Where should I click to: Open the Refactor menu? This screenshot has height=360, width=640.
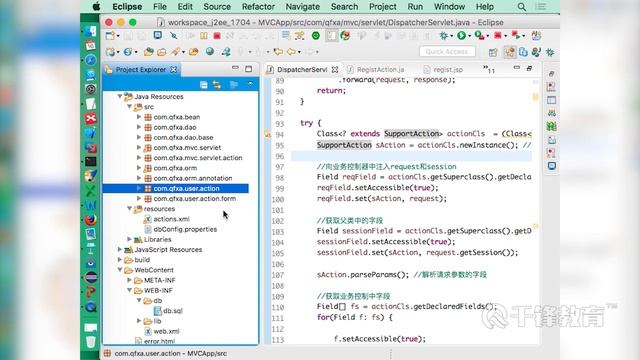258,7
